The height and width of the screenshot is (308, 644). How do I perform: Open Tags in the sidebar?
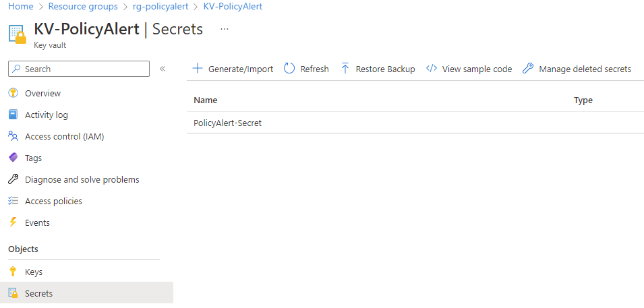tap(33, 158)
